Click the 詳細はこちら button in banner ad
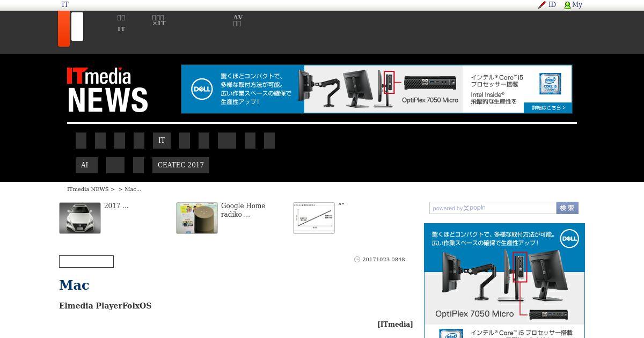This screenshot has height=338, width=644. [548, 108]
